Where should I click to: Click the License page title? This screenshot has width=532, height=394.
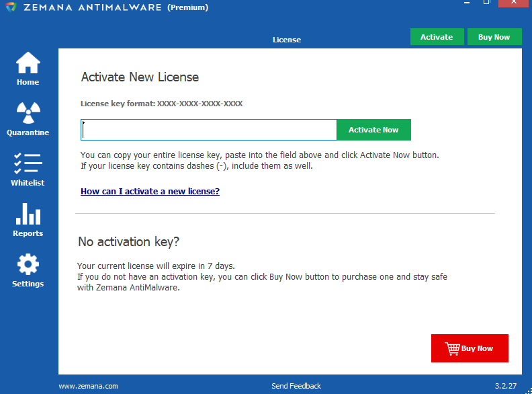[x=287, y=40]
